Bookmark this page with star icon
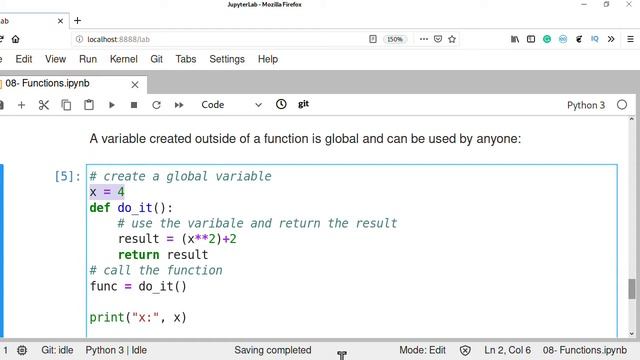 pos(452,39)
